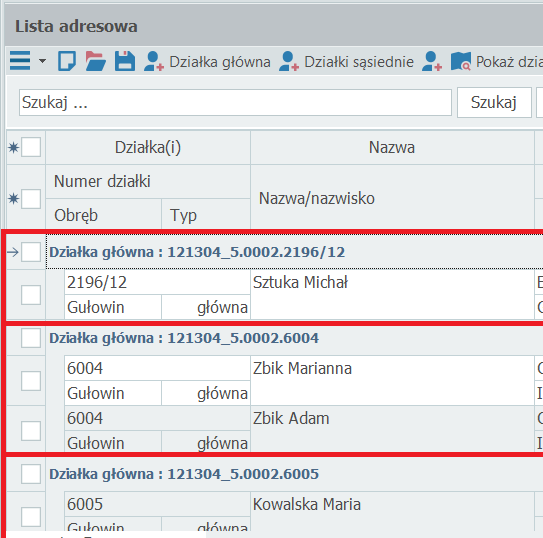The height and width of the screenshot is (538, 543).
Task: Expand the menu dropdown arrow
Action: coord(42,61)
